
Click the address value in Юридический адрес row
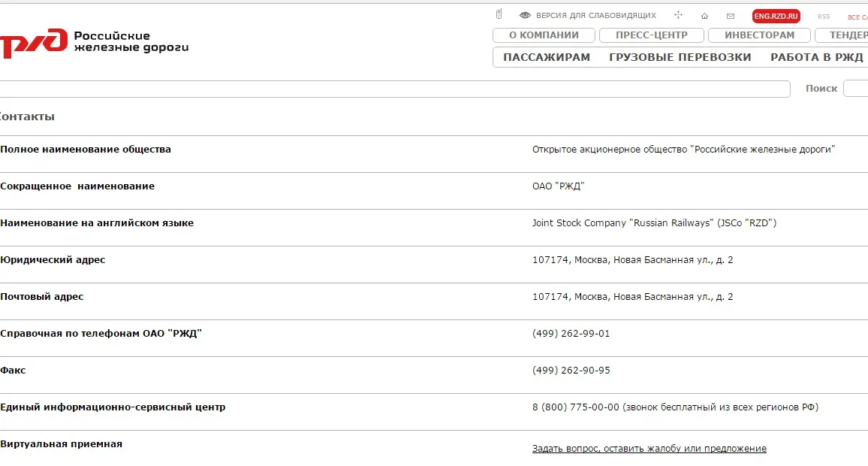pos(633,260)
